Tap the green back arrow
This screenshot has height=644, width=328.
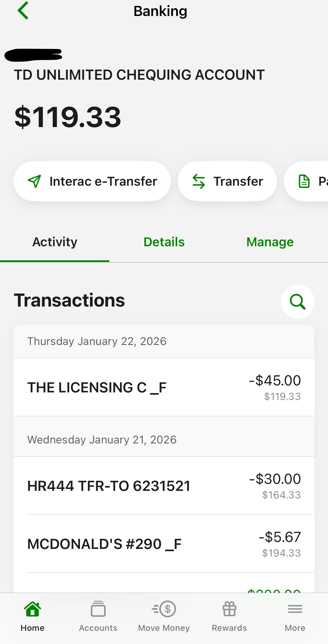pyautogui.click(x=23, y=11)
